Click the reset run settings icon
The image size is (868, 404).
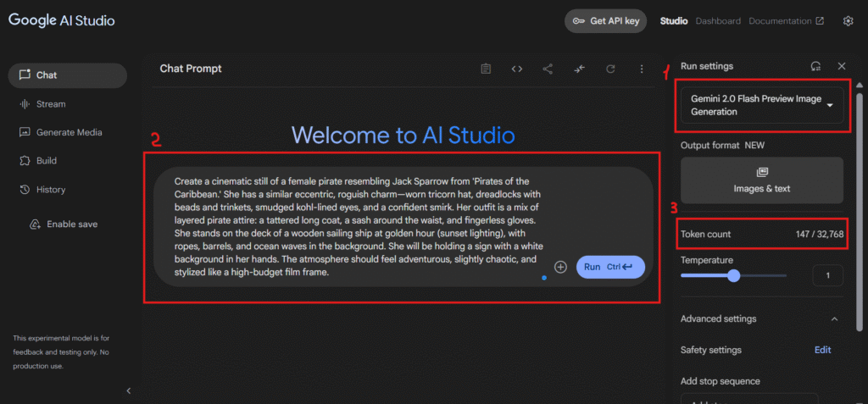coord(815,66)
